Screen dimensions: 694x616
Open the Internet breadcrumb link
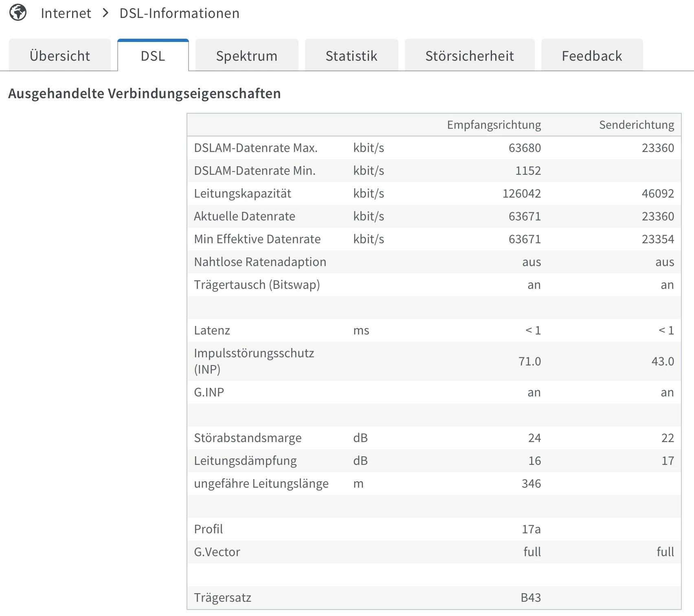pyautogui.click(x=66, y=13)
